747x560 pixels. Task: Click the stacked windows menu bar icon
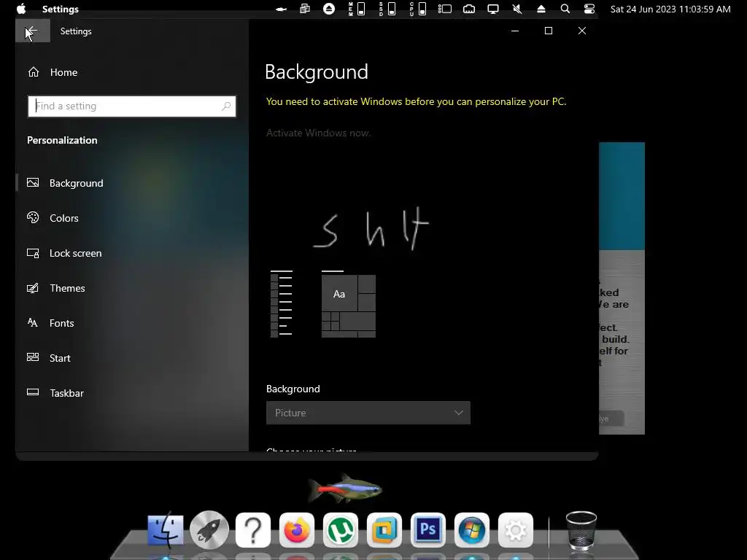pyautogui.click(x=305, y=9)
